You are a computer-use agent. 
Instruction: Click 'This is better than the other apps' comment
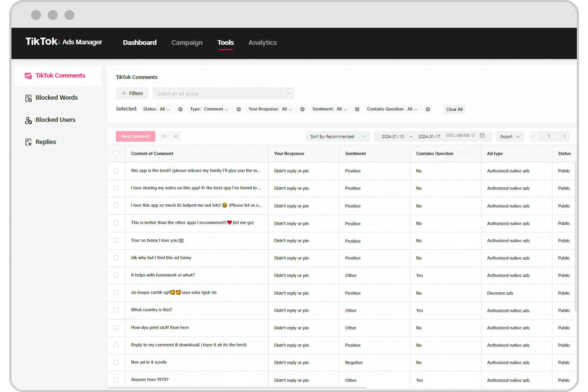(192, 223)
